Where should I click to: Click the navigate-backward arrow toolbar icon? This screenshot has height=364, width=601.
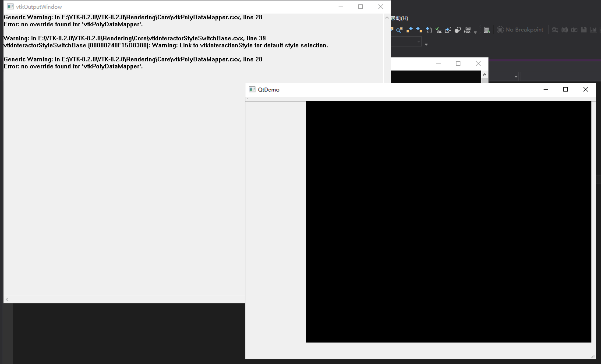pyautogui.click(x=410, y=30)
